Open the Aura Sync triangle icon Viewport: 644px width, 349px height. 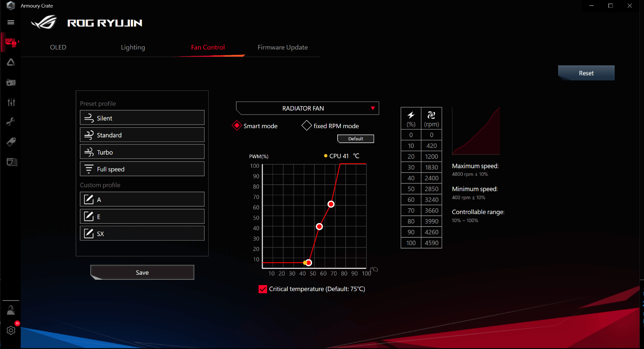point(11,63)
